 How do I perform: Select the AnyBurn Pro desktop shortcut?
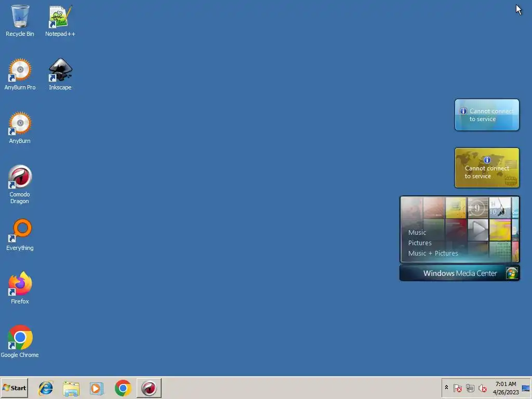click(x=20, y=74)
